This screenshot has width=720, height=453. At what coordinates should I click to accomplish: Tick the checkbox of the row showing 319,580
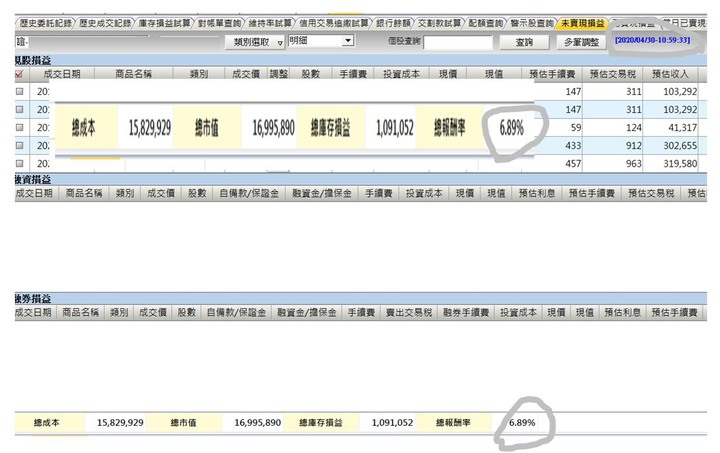click(x=19, y=163)
